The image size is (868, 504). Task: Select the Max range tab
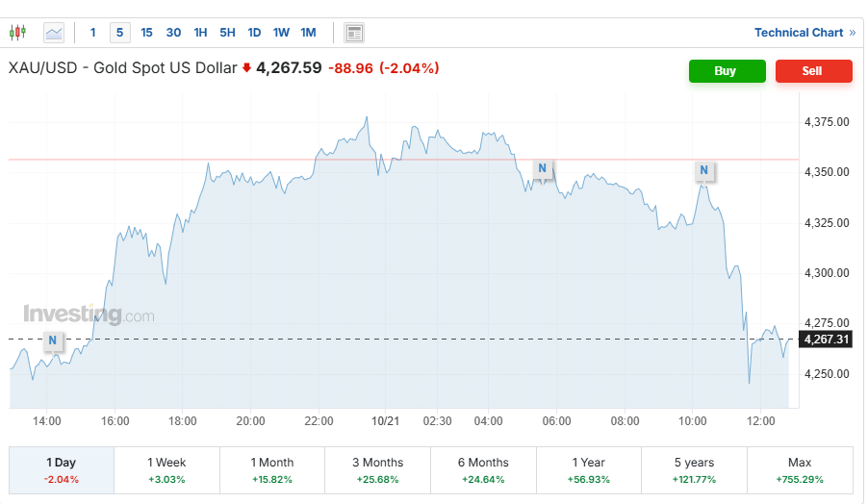[800, 469]
